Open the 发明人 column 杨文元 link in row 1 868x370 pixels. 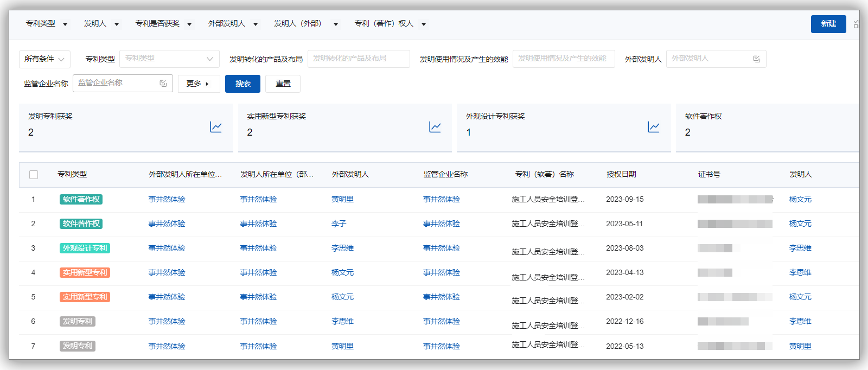[800, 200]
